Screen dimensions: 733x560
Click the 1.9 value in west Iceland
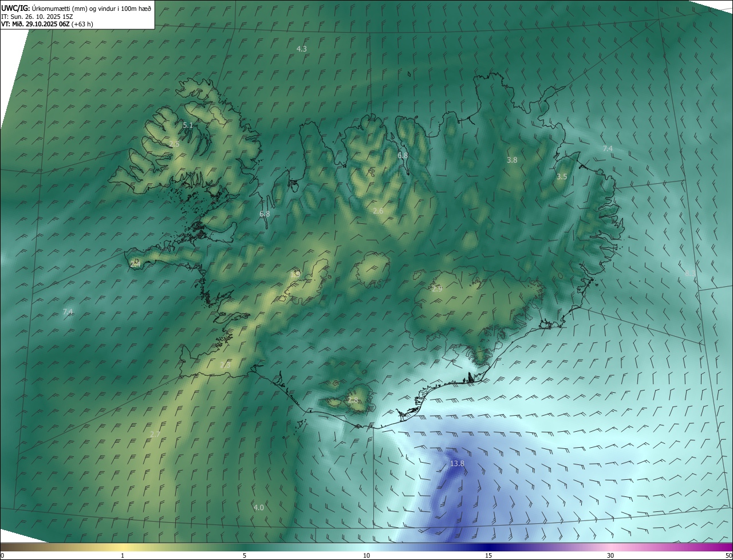pos(295,274)
